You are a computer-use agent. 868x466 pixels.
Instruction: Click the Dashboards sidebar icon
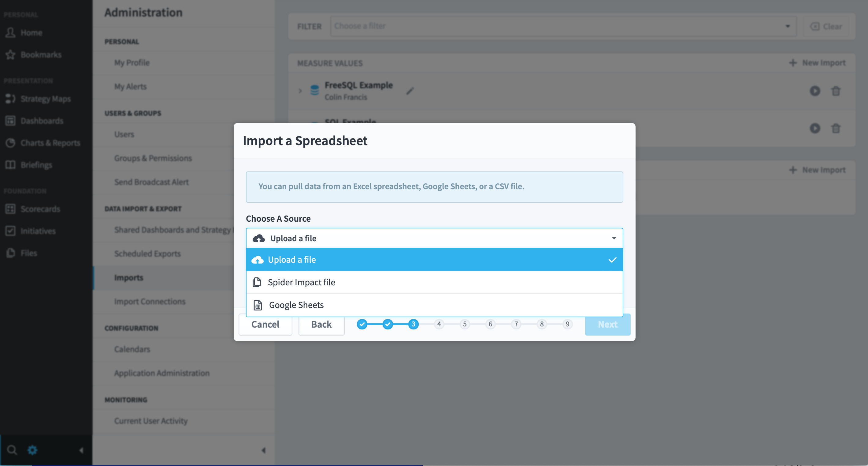10,121
